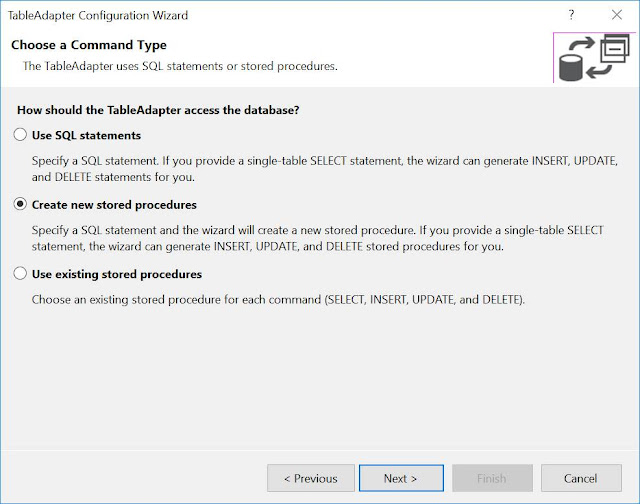Click the TableAdapter Configuration Wizard title bar
The height and width of the screenshot is (504, 640).
click(x=250, y=16)
